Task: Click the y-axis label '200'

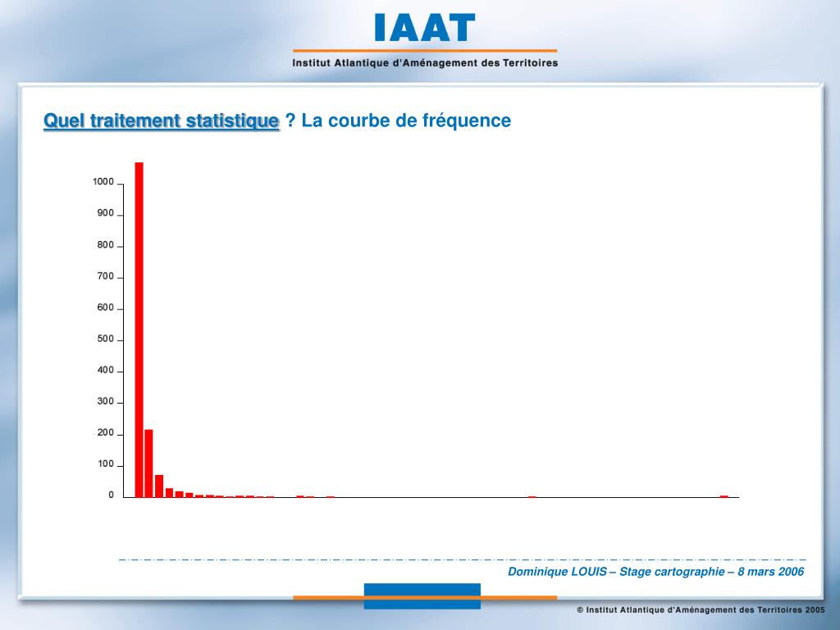Action: (x=106, y=433)
